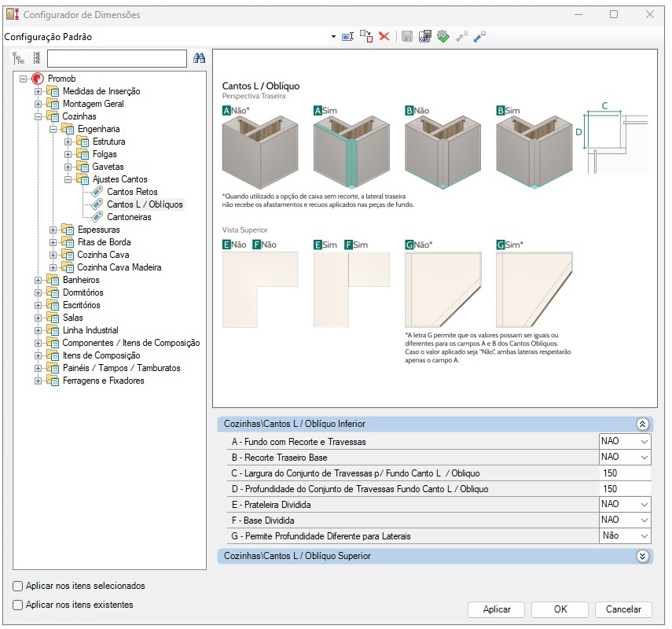The height and width of the screenshot is (629, 672).
Task: Click the duplicate configuration icon
Action: tap(366, 36)
